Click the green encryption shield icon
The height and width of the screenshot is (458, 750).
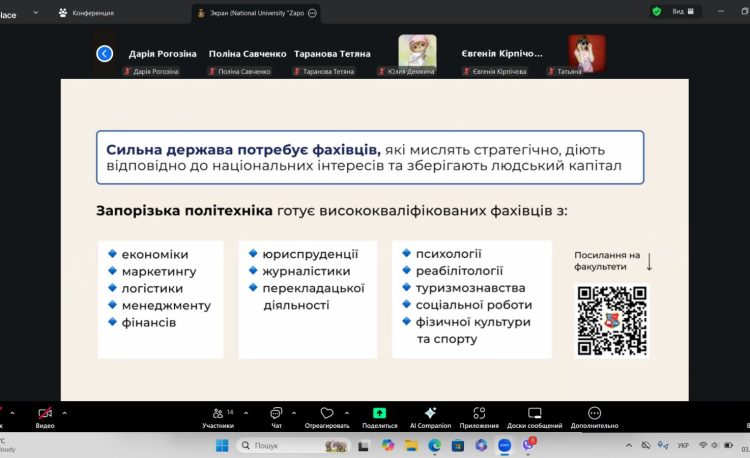click(x=657, y=12)
